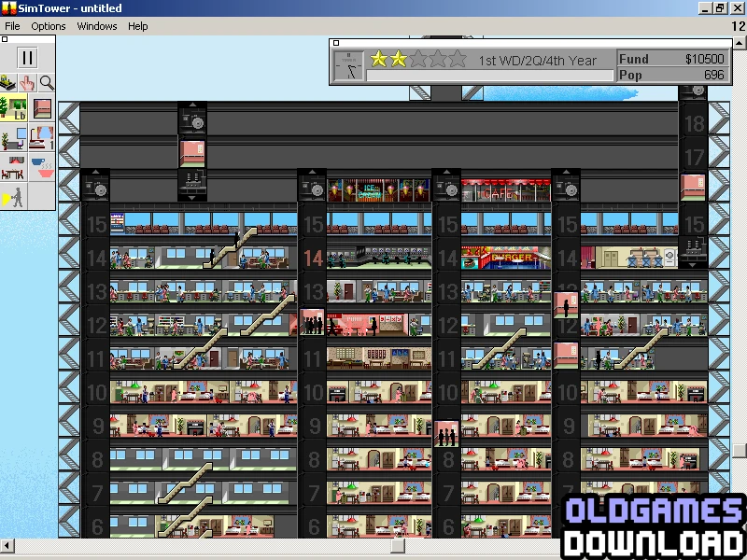Select the magnifying glass zoom tool
Screen dimensions: 747x560
47,83
